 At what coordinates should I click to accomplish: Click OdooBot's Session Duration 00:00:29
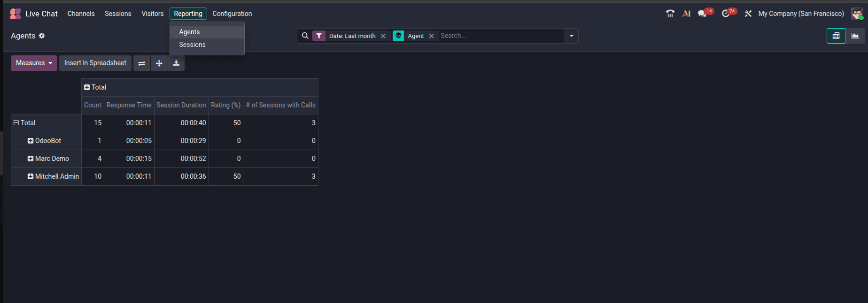pos(181,141)
